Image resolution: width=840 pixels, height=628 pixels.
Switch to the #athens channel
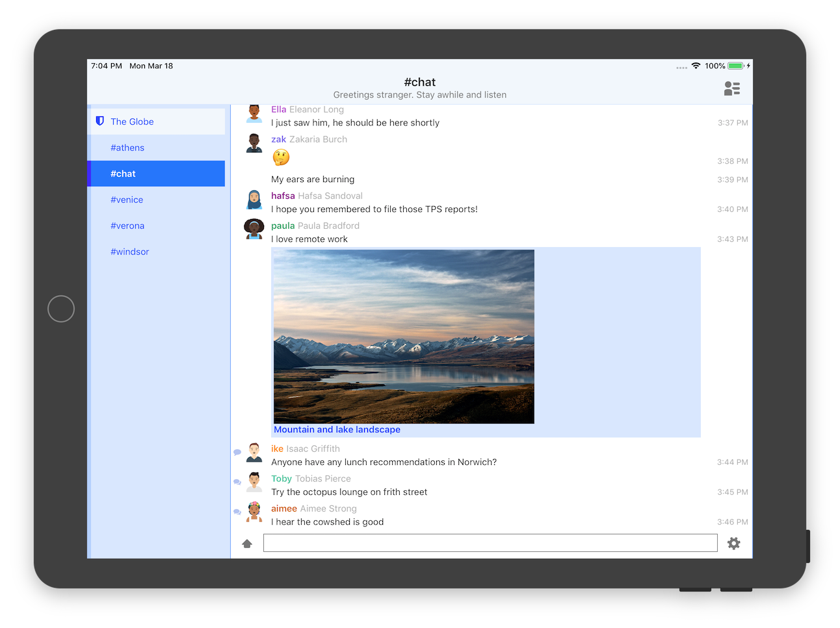coord(127,148)
